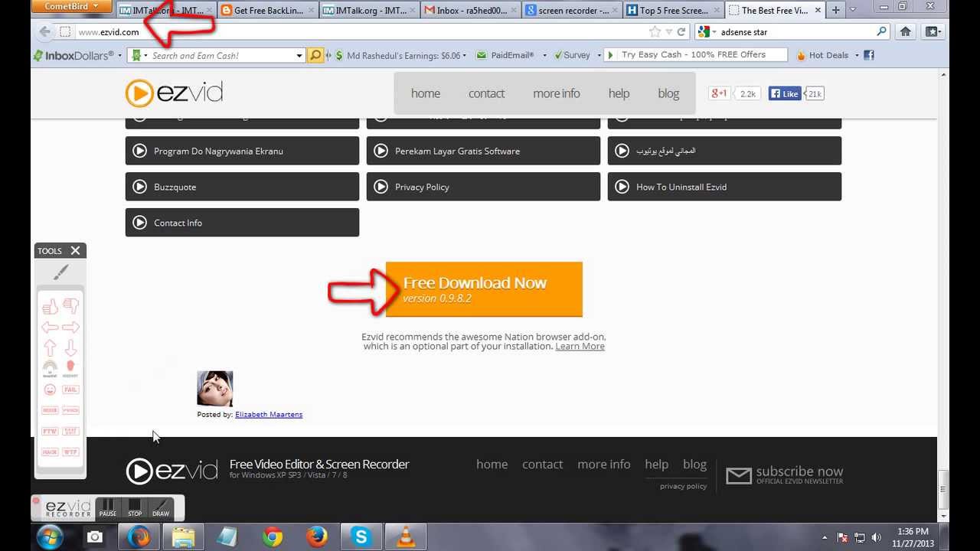Open the Elizabeth Maartens author link
This screenshot has width=980, height=551.
pos(269,414)
